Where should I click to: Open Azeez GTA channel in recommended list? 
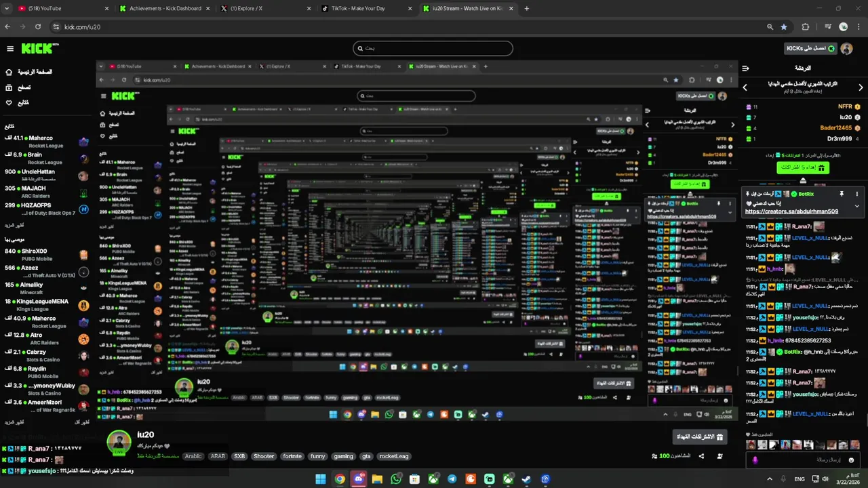point(46,271)
